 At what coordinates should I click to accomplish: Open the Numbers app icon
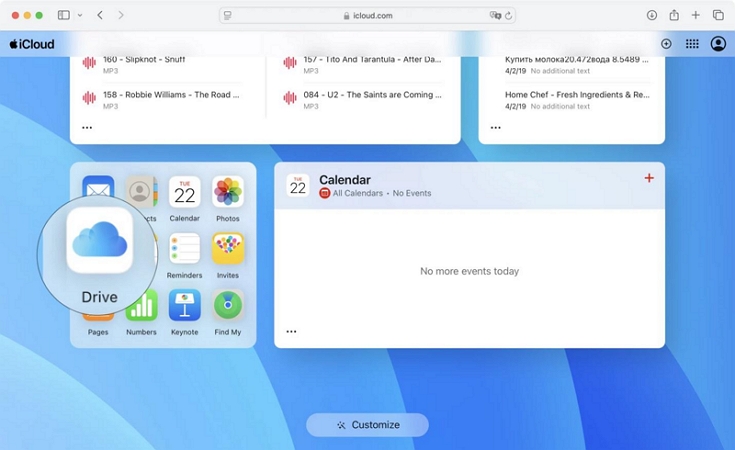pyautogui.click(x=142, y=306)
